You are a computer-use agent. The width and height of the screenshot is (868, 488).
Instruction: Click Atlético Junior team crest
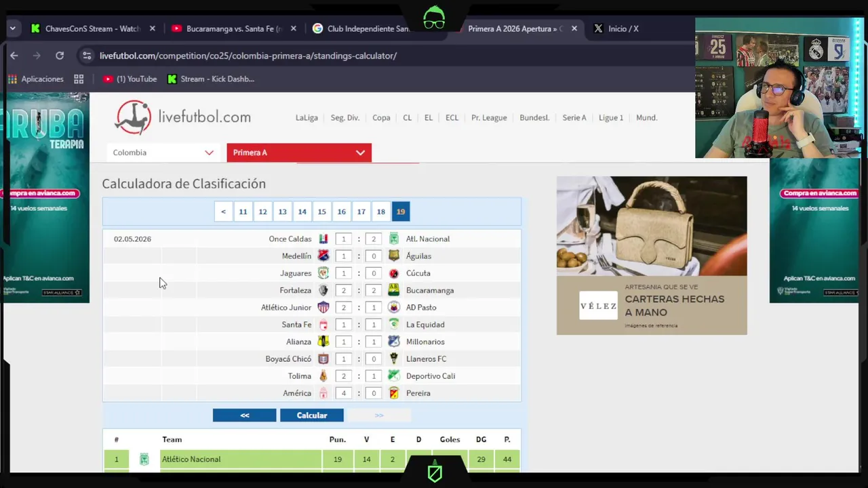[323, 307]
